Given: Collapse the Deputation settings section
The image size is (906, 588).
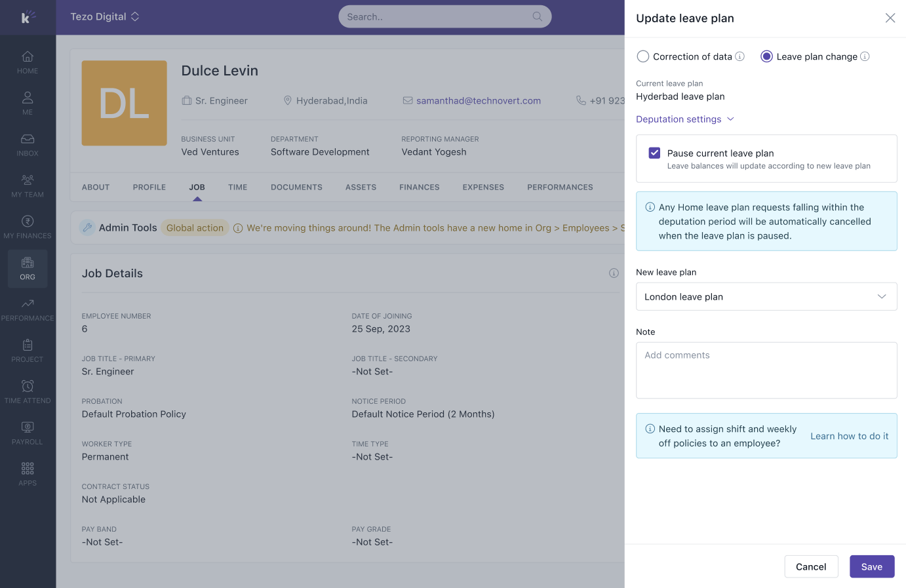Looking at the screenshot, I should [685, 119].
